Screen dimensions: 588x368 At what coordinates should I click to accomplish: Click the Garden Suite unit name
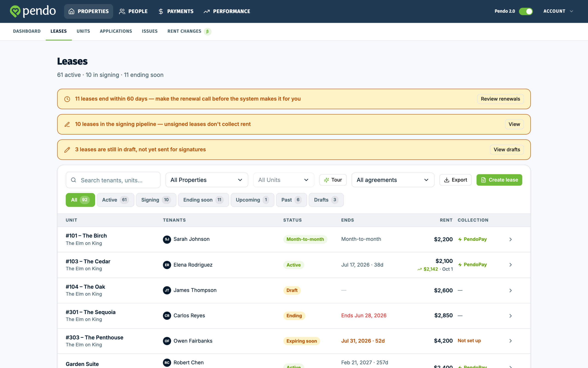click(82, 364)
